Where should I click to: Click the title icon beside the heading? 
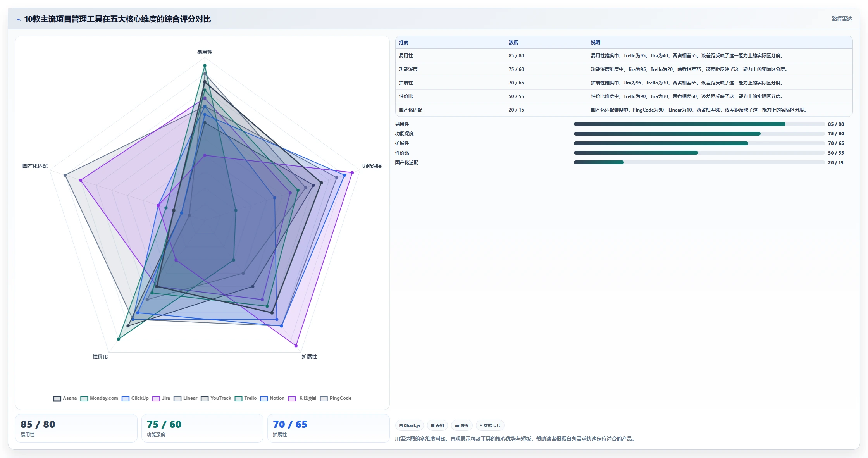pyautogui.click(x=18, y=19)
